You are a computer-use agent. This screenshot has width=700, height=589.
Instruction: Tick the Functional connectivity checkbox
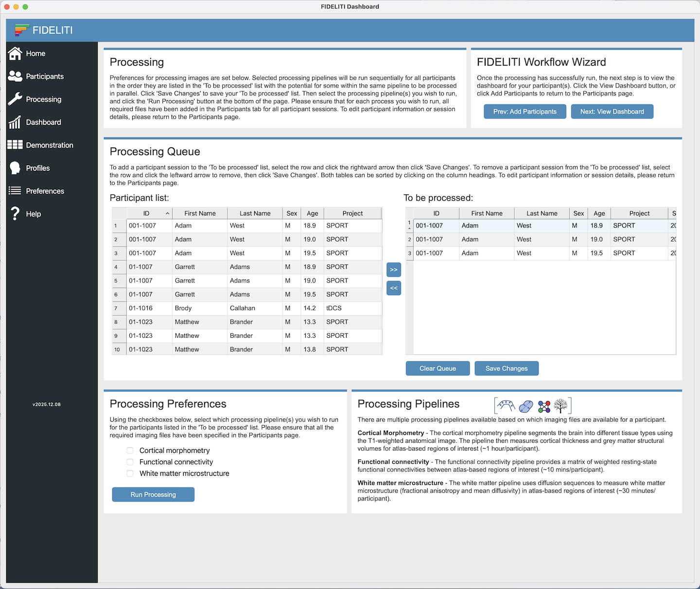click(x=130, y=462)
